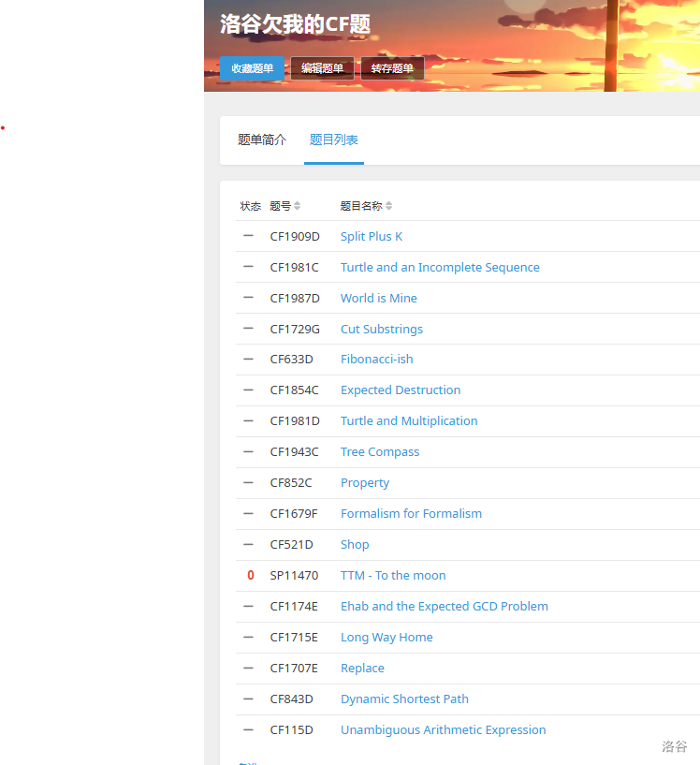Open Turtle and an Incomplete Sequence
Viewport: 700px width, 765px height.
(440, 268)
